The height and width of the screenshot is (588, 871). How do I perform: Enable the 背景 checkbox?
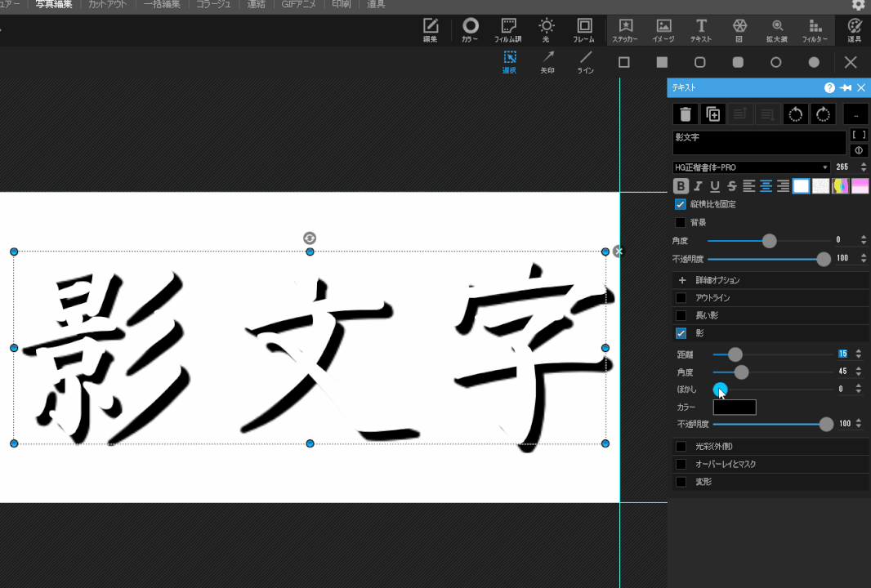point(681,222)
